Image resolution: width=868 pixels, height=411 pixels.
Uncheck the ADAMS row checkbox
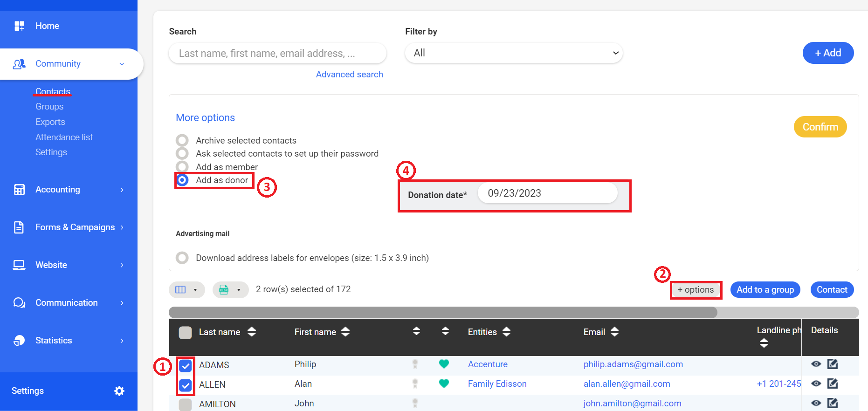[186, 366]
